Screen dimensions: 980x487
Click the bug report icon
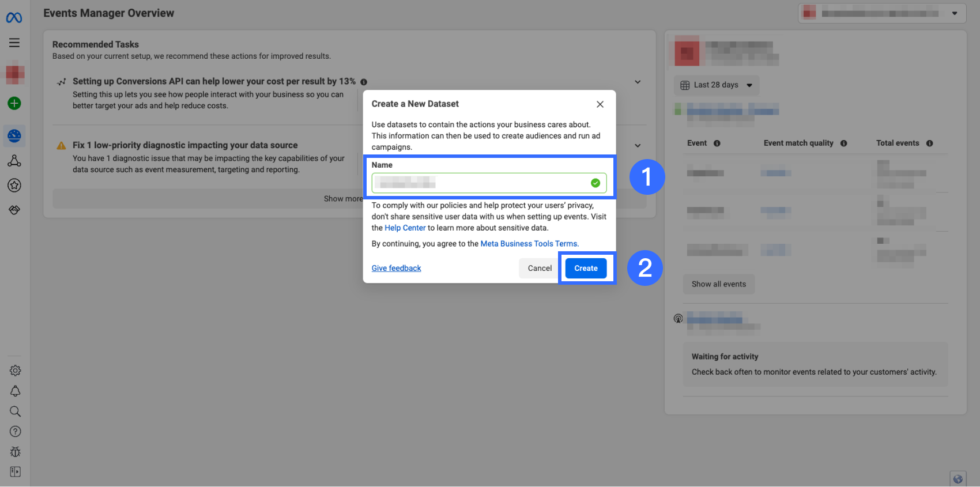click(x=16, y=452)
